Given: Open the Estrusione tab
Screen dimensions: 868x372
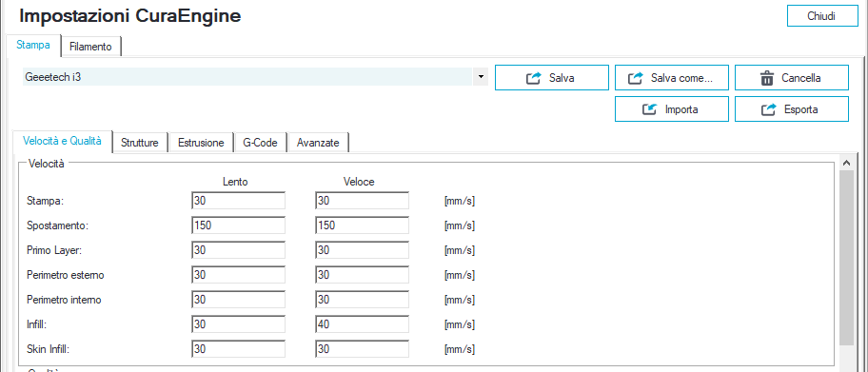Looking at the screenshot, I should (x=201, y=143).
